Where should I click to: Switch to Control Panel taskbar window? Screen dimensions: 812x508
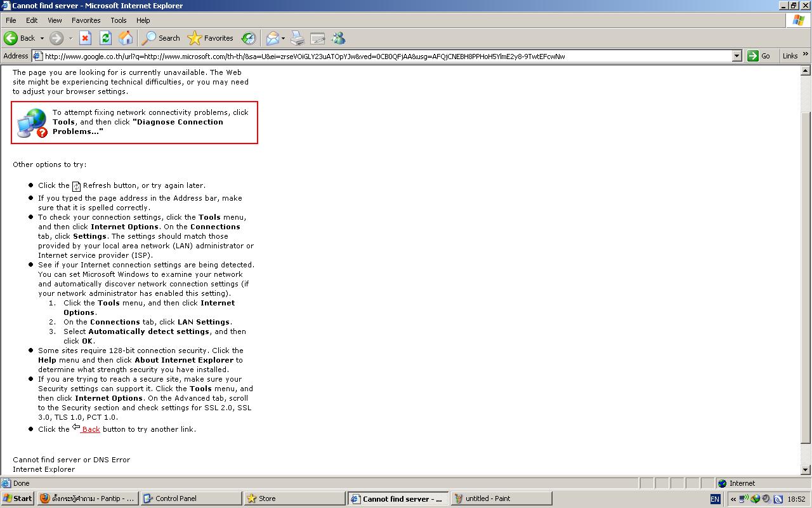pos(191,498)
